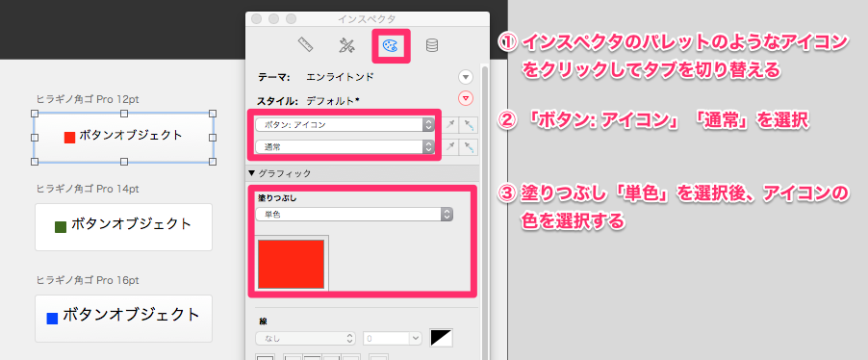Viewport: 868px width, 360px height.
Task: Click the ヒラギノ角ゴ Pro 16pt label
Action: click(x=88, y=280)
